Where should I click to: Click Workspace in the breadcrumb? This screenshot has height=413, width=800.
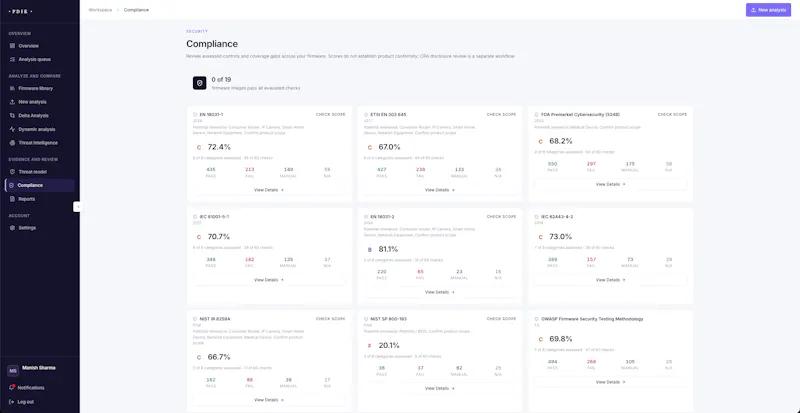100,10
